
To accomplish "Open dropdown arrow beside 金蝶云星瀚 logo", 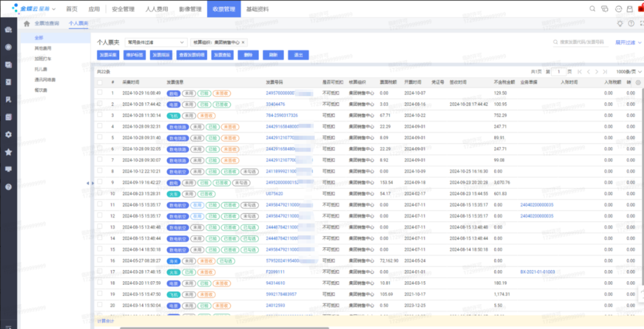I will (x=54, y=9).
